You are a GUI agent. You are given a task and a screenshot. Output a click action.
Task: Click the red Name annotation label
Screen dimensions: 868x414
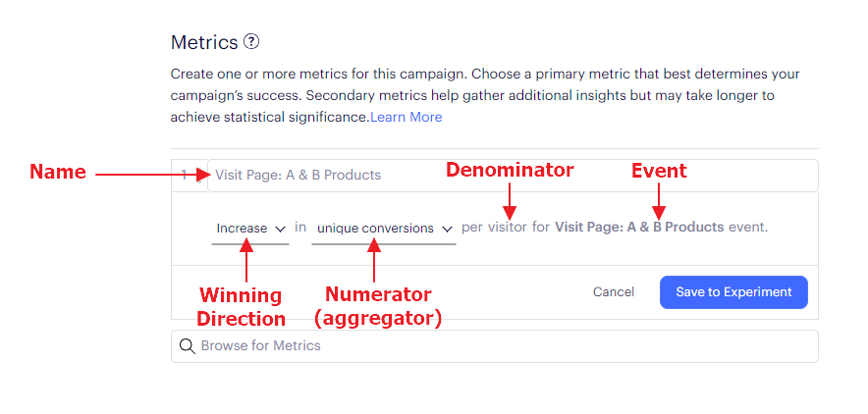pyautogui.click(x=58, y=172)
